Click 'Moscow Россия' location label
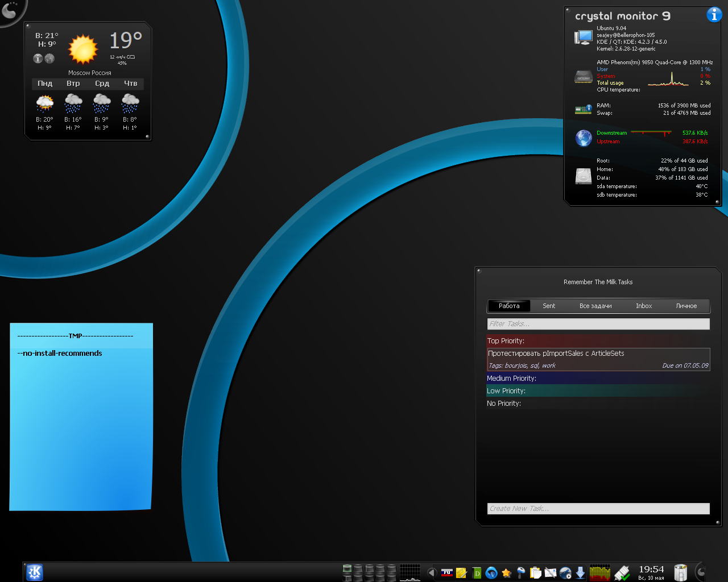Screen dimensions: 728x582 coord(90,73)
